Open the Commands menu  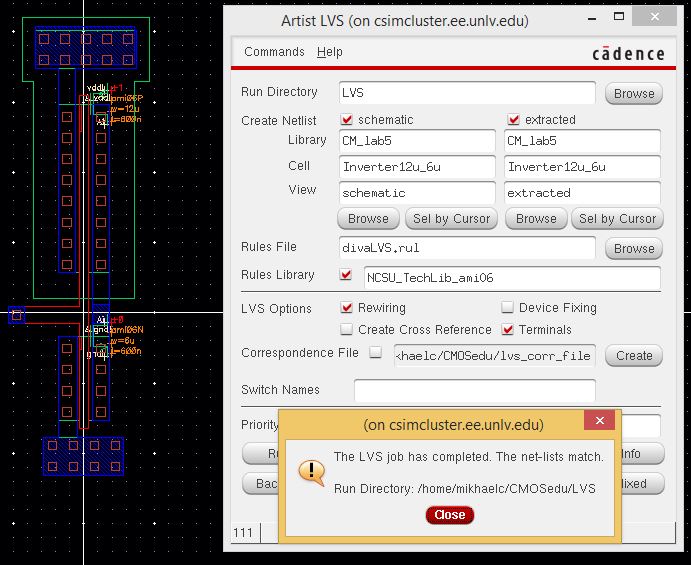point(274,52)
